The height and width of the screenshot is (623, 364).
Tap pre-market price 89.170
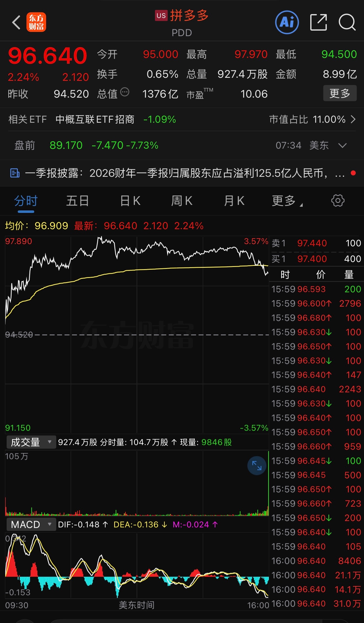coord(66,145)
